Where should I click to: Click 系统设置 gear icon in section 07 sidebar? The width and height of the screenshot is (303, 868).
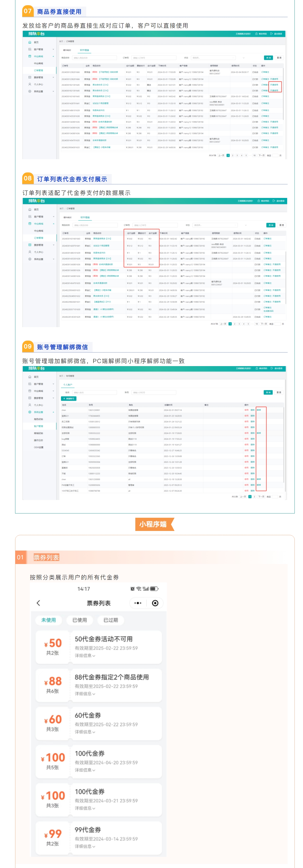tap(30, 91)
